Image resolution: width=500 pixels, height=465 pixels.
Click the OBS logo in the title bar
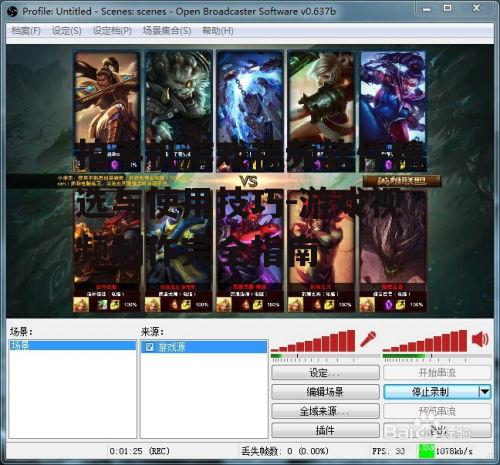click(12, 12)
